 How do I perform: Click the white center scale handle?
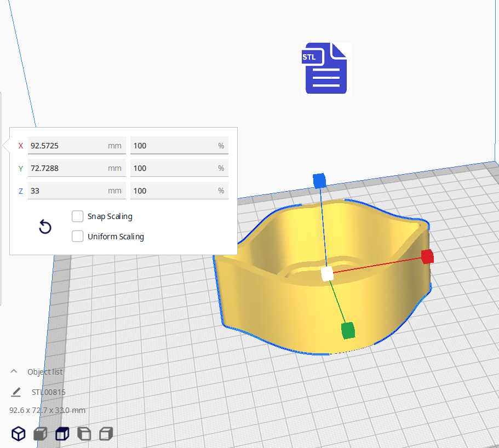pyautogui.click(x=327, y=274)
